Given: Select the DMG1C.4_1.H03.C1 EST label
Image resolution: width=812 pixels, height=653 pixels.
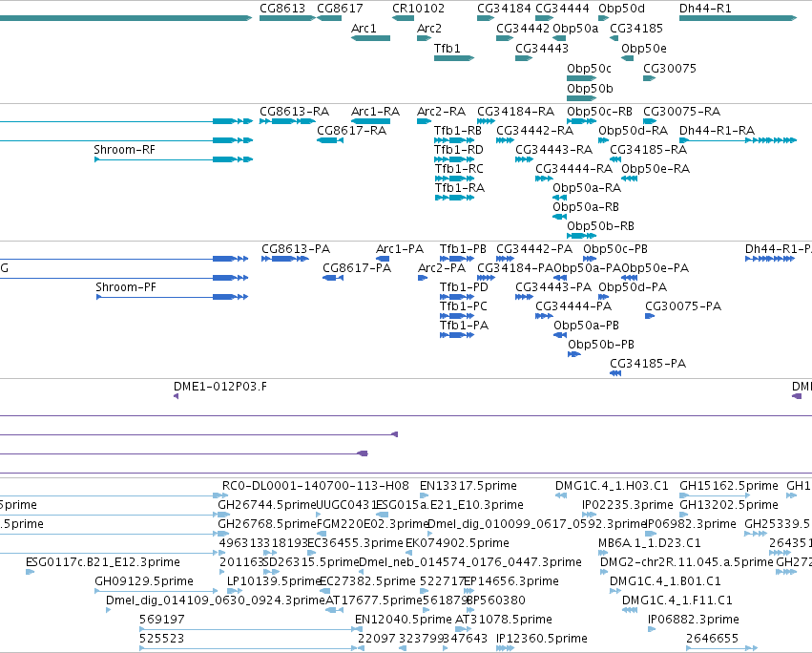Looking at the screenshot, I should pyautogui.click(x=612, y=486).
